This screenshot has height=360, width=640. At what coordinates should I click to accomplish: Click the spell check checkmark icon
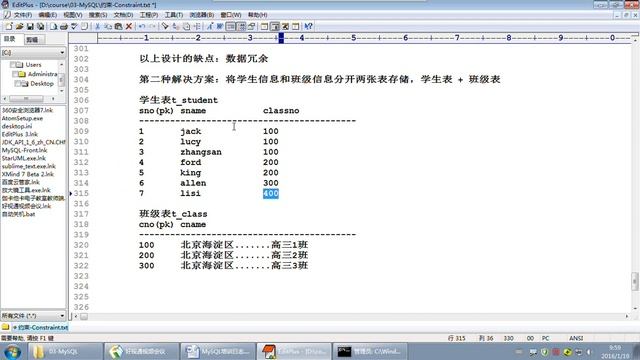pos(74,27)
